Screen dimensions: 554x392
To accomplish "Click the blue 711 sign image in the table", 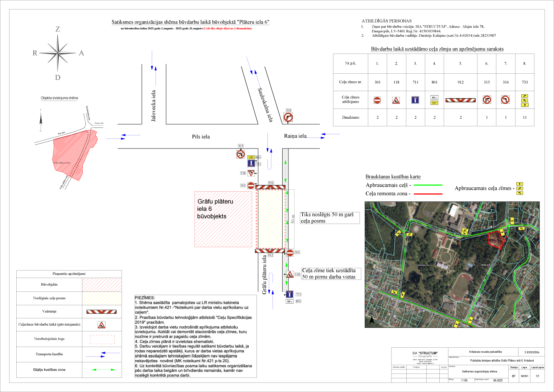I will 415,100.
